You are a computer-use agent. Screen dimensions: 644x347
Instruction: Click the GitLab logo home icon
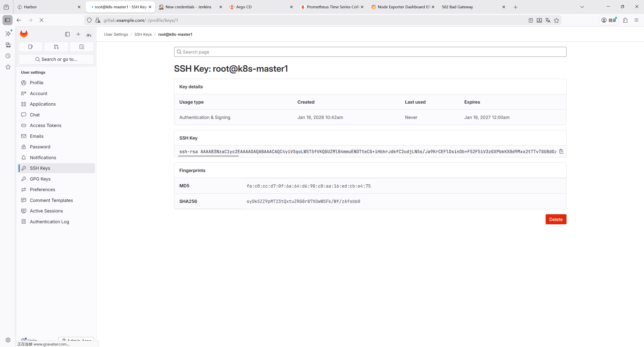click(x=24, y=34)
